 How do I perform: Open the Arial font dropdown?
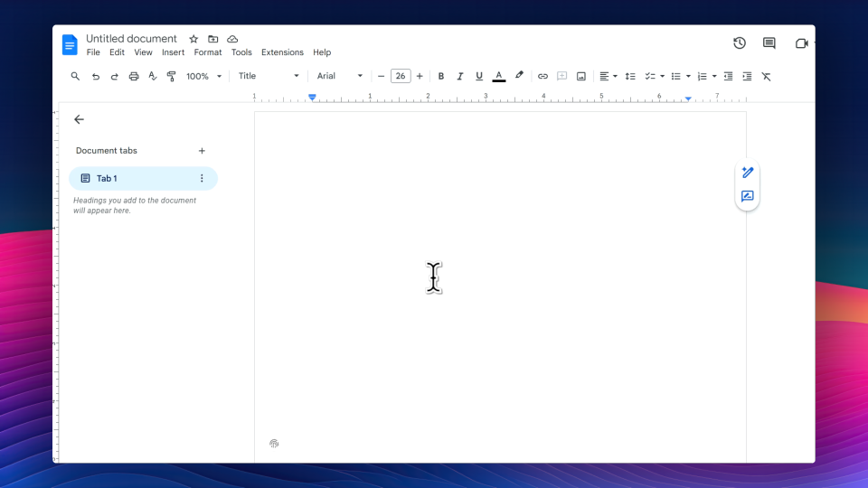click(339, 76)
